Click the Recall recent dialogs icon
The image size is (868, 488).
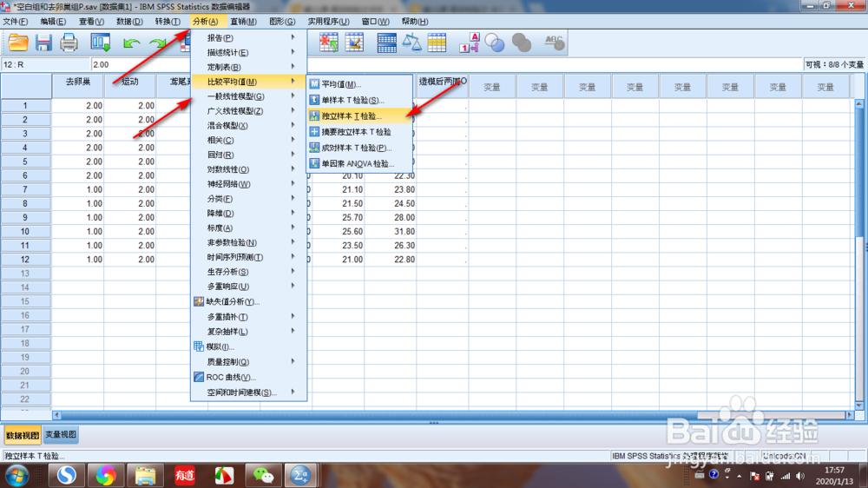100,43
